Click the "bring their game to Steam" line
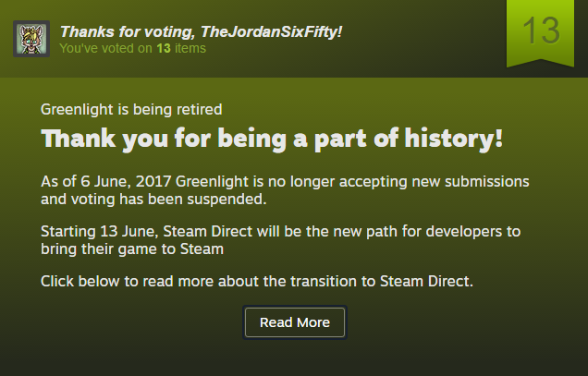The height and width of the screenshot is (376, 588). pos(133,249)
